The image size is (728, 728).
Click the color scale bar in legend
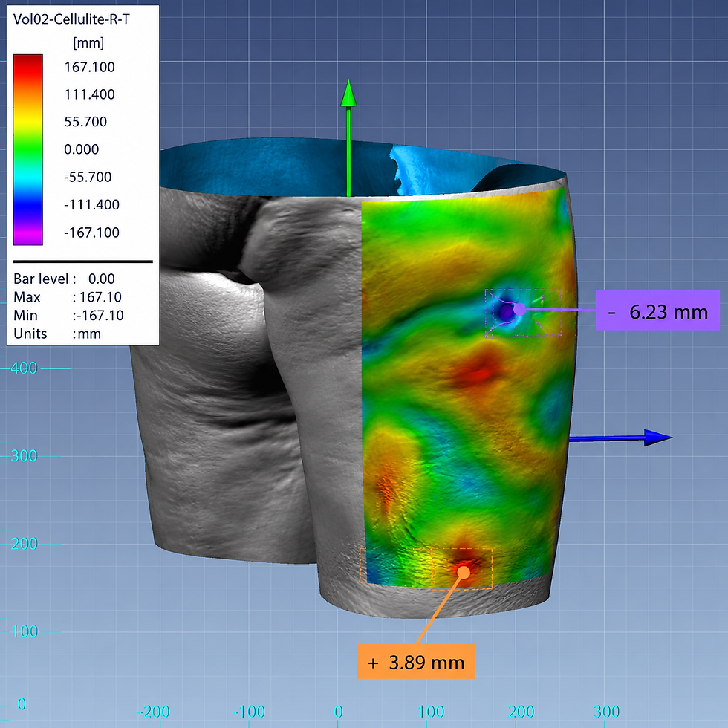pyautogui.click(x=28, y=149)
